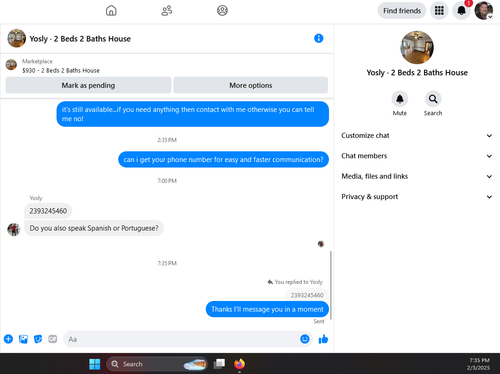500x374 pixels.
Task: Click the taskbar Search box
Action: [x=157, y=364]
